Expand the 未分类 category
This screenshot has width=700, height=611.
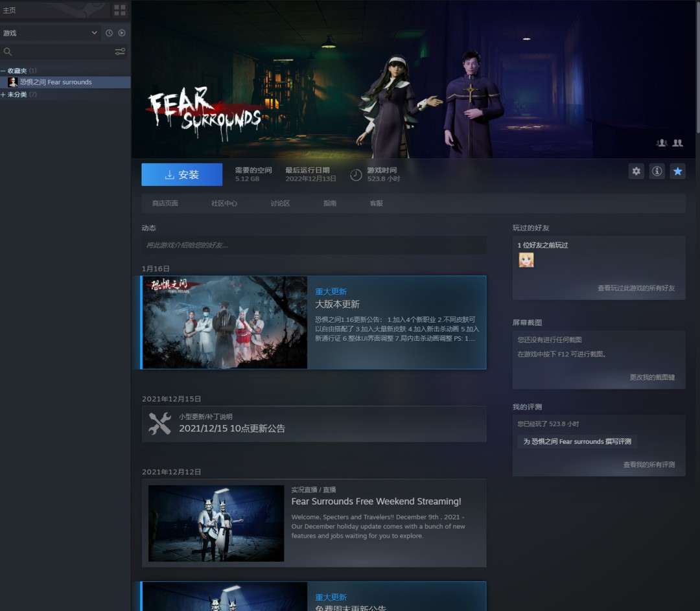(x=3, y=95)
